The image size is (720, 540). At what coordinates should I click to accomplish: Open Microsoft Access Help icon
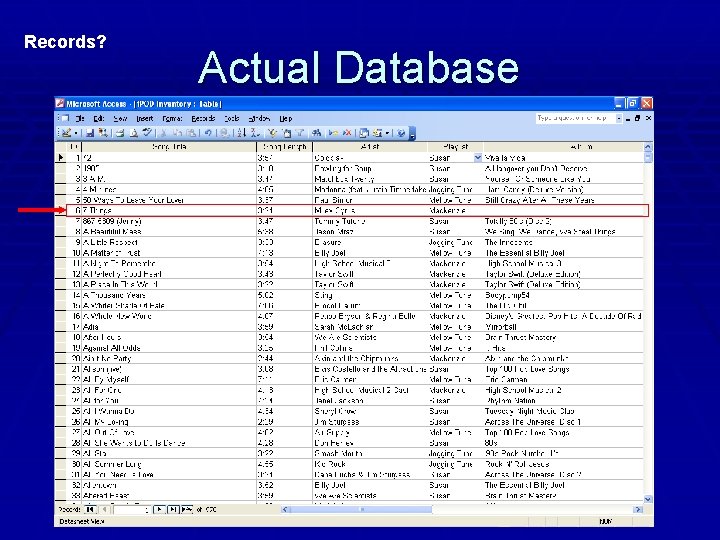[x=401, y=133]
